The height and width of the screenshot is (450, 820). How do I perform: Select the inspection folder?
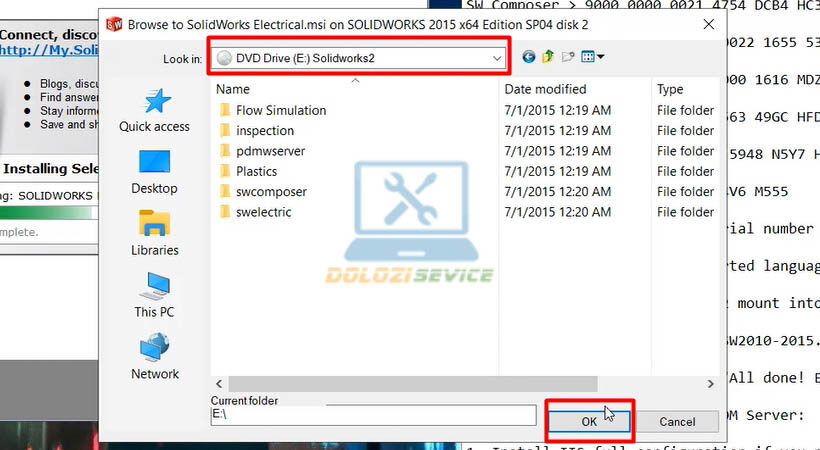(265, 131)
